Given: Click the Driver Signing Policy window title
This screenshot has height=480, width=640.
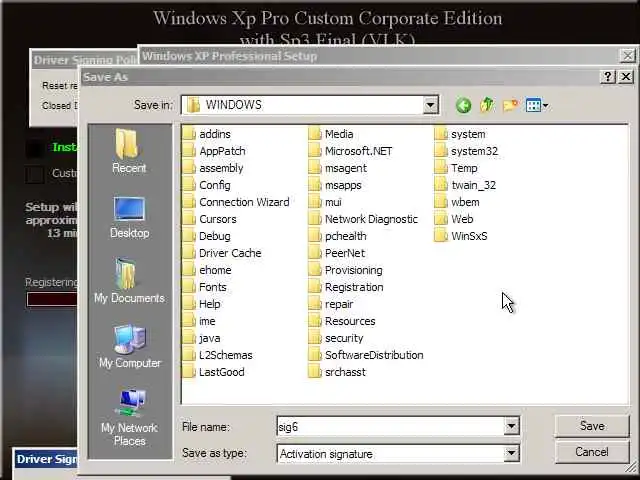Looking at the screenshot, I should tap(85, 60).
